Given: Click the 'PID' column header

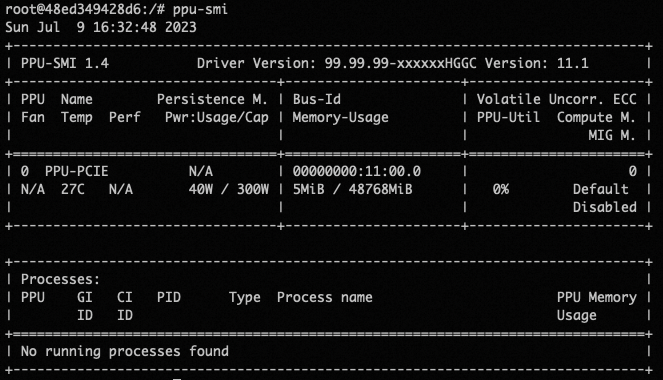Looking at the screenshot, I should click(169, 297).
